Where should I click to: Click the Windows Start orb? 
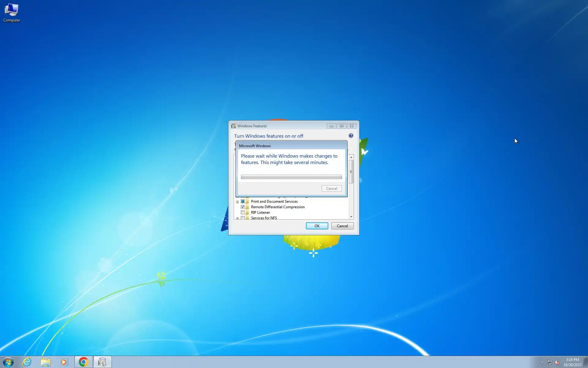click(x=8, y=362)
